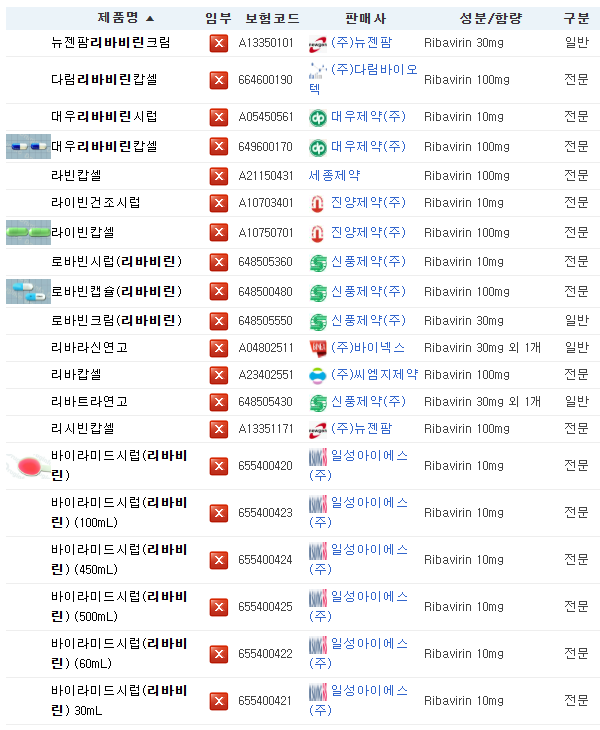
Task: Click red X icon for 바이라미드시럽 (450mL)
Action: [x=218, y=560]
